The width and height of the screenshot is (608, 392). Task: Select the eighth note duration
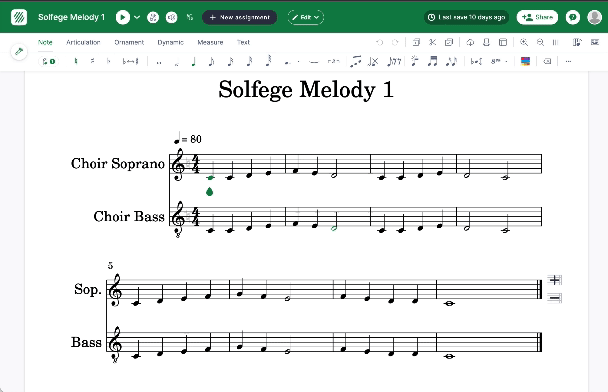click(x=211, y=61)
